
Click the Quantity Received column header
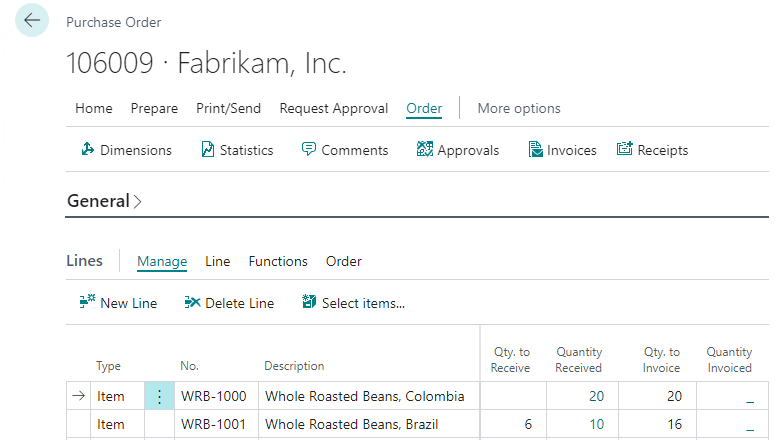tap(579, 360)
